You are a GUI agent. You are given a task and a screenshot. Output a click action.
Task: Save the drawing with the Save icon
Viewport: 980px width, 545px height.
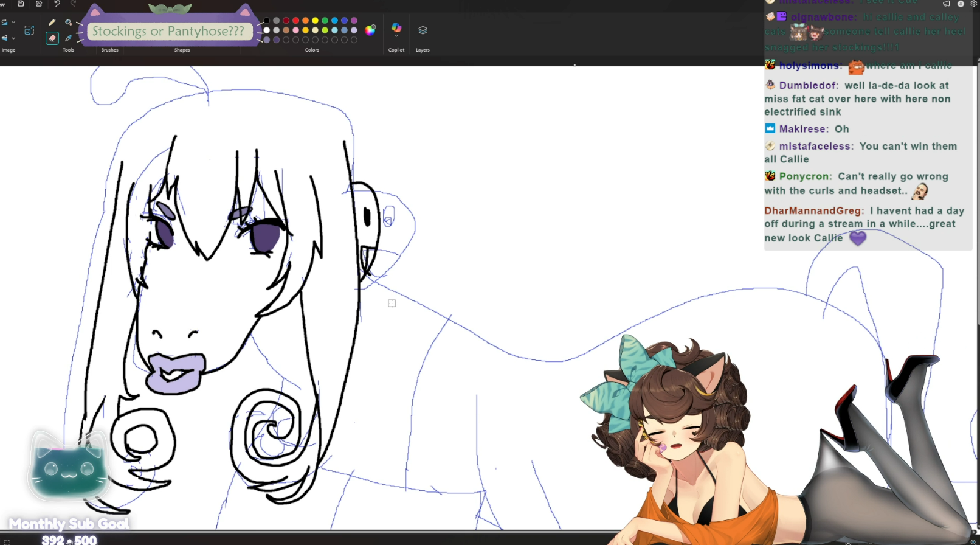click(x=21, y=4)
